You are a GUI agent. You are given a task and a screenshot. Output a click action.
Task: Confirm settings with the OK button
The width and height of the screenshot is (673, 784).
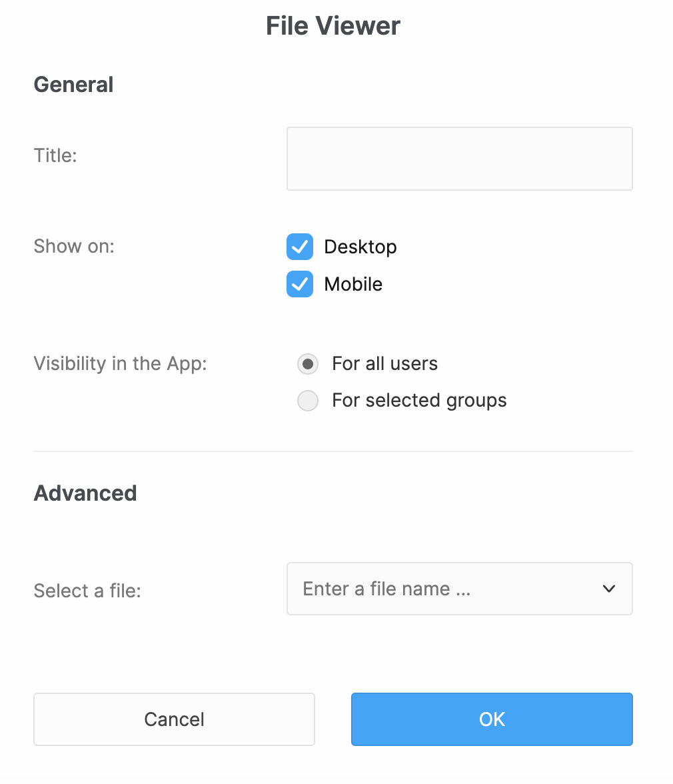coord(492,719)
